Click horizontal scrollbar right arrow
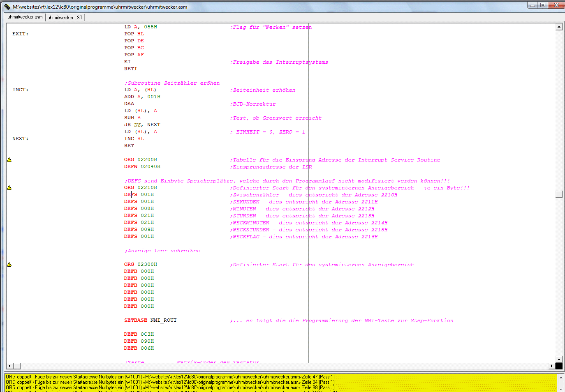 pos(552,366)
